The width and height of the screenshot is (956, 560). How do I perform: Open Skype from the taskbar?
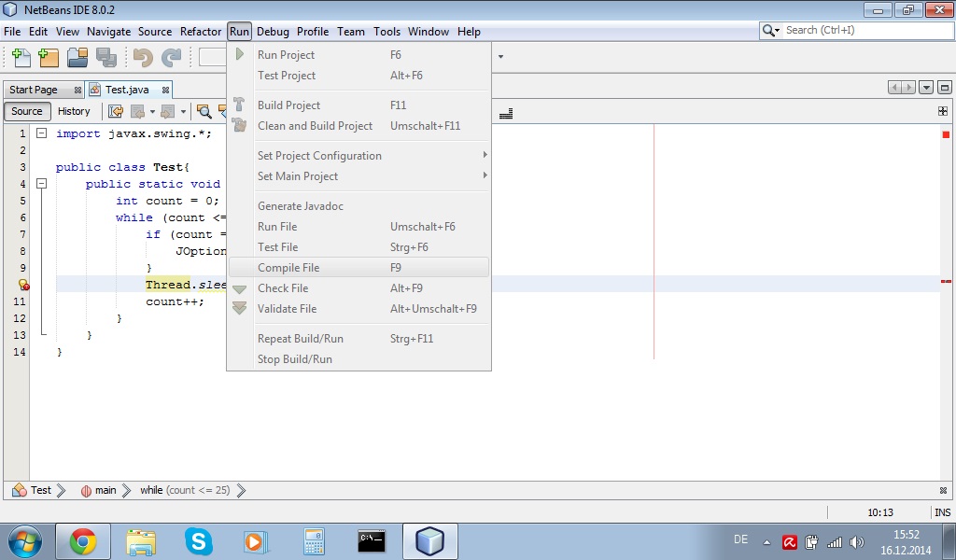(198, 541)
